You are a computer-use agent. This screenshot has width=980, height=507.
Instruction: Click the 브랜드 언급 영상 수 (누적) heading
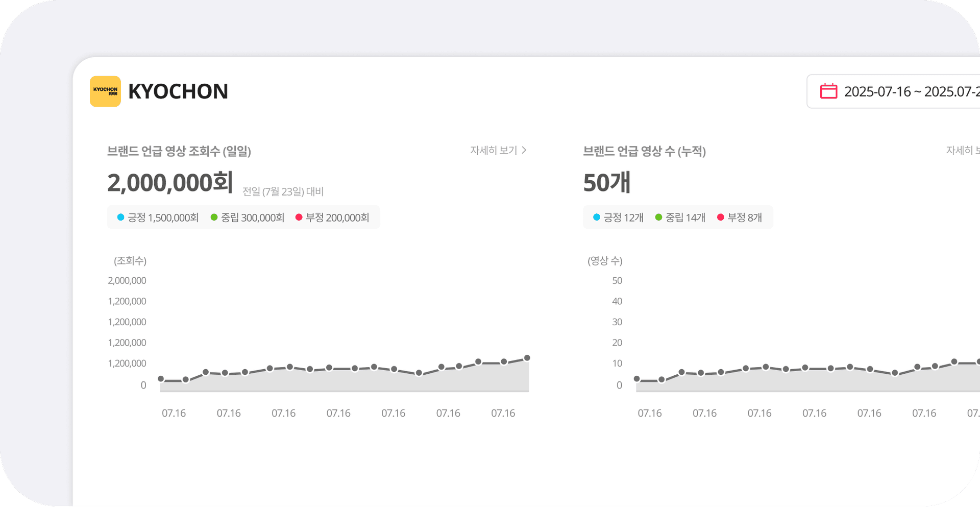[x=644, y=151]
